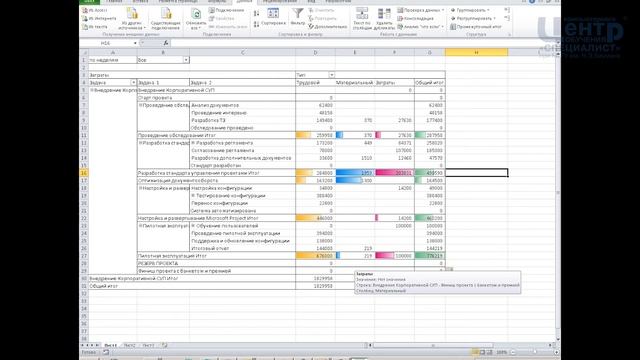
Task: Open the Connections (Подключения) dialog
Action: (227, 10)
